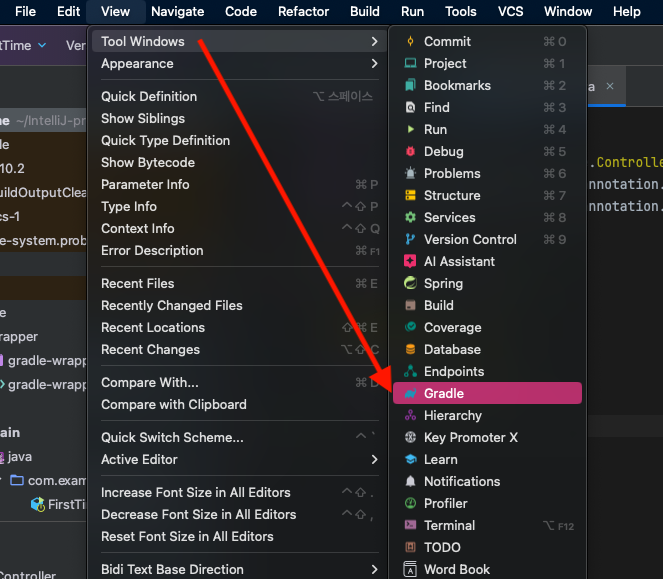This screenshot has height=579, width=663.
Task: Open the Window menu
Action: click(x=568, y=11)
